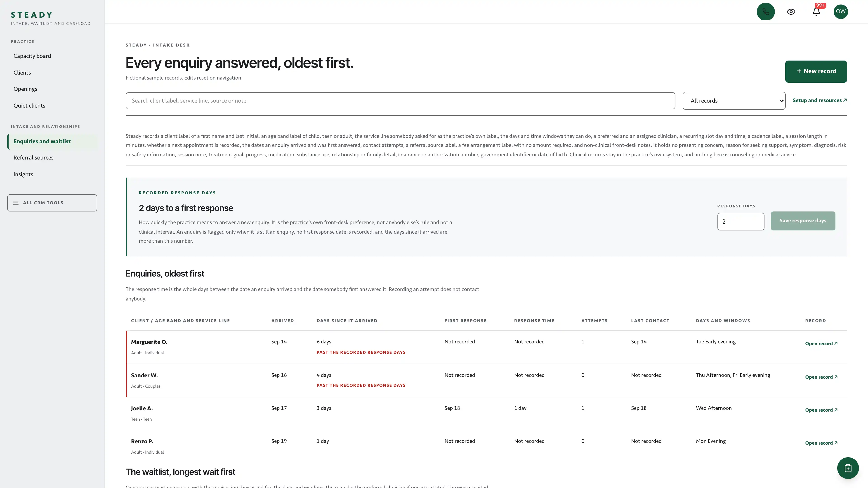Select Enquiries and waitlist nav item

click(52, 141)
